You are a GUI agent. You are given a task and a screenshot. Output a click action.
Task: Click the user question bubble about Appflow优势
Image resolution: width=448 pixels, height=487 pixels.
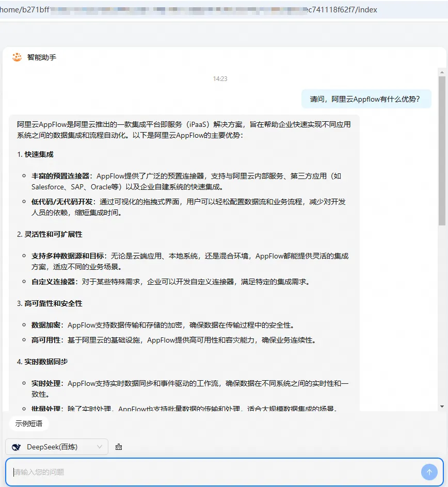pos(366,99)
